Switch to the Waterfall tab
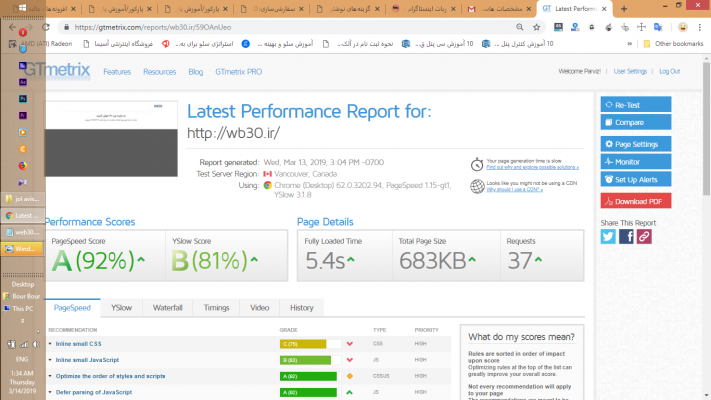The height and width of the screenshot is (400, 711). [x=167, y=308]
